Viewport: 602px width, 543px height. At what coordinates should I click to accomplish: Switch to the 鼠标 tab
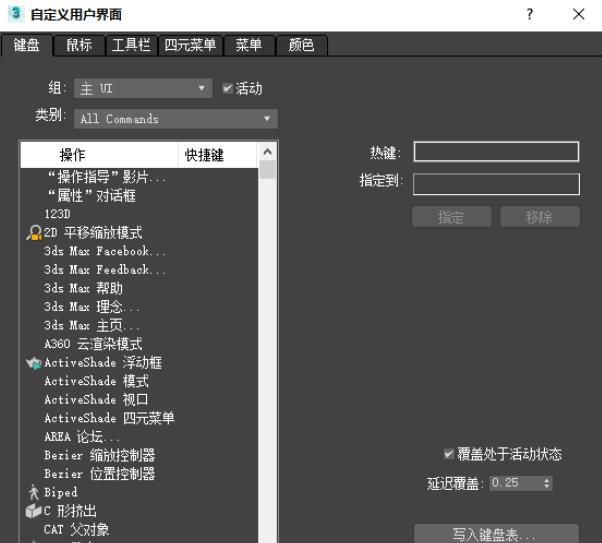tap(79, 45)
